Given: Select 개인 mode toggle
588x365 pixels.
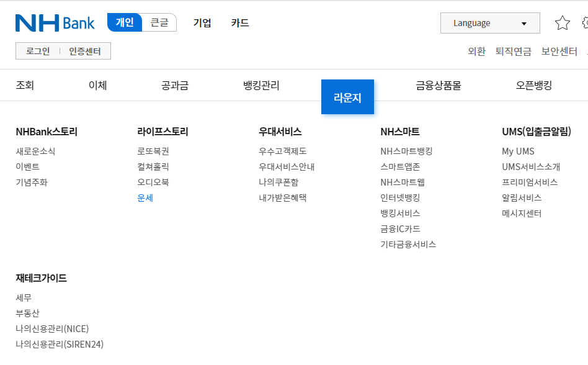Looking at the screenshot, I should click(x=125, y=22).
